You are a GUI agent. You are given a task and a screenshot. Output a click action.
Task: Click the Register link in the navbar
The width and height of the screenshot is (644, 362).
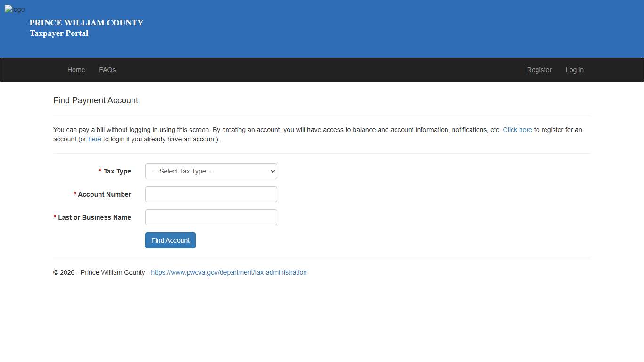pyautogui.click(x=539, y=69)
